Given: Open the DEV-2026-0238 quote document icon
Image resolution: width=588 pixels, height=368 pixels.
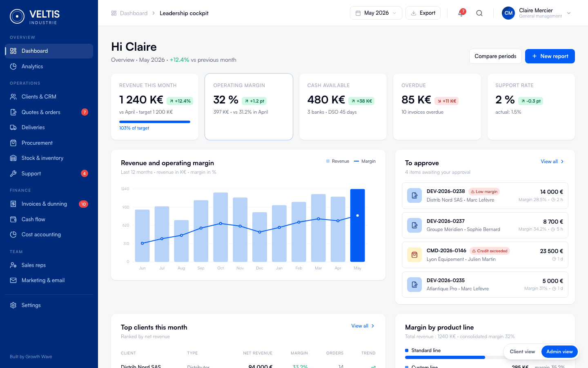Looking at the screenshot, I should [414, 195].
